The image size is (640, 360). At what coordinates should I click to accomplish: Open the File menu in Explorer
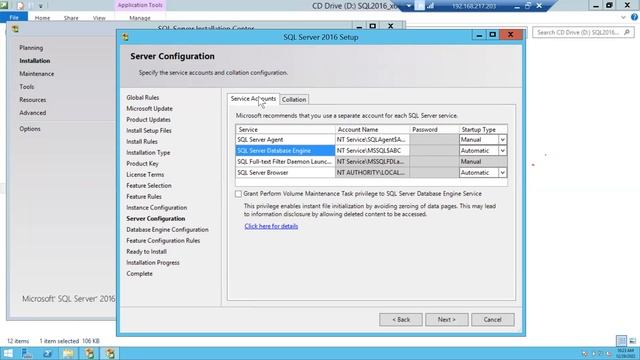(14, 18)
